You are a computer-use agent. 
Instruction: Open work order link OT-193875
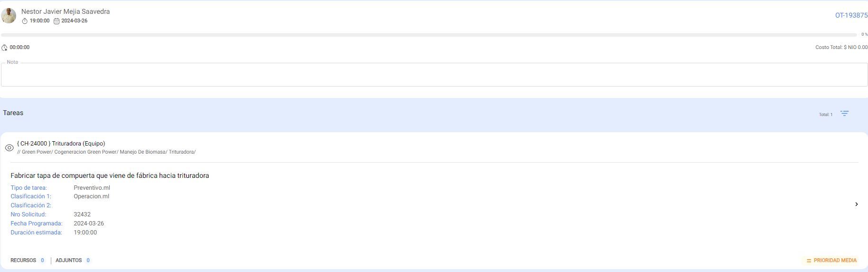[851, 15]
